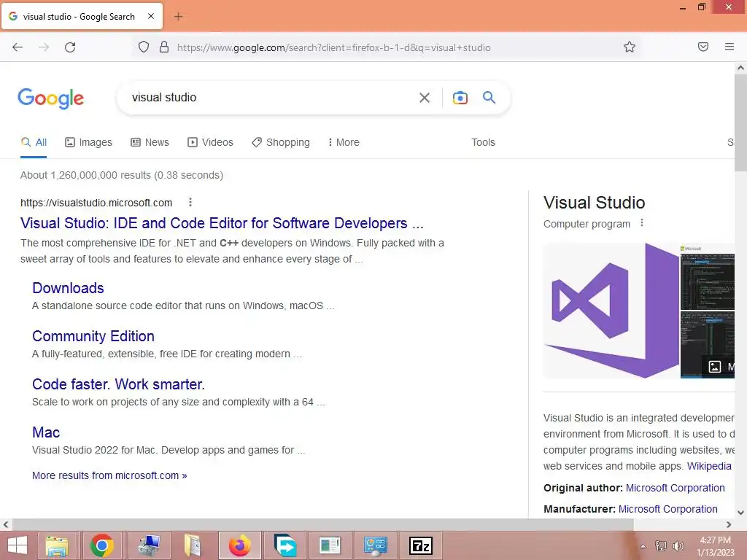Close the visual studio Google Search tab
The height and width of the screenshot is (560, 747).
(151, 16)
